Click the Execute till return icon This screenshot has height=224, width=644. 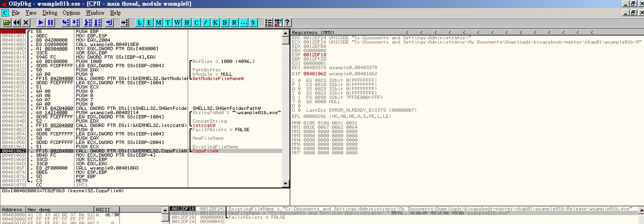pyautogui.click(x=109, y=23)
